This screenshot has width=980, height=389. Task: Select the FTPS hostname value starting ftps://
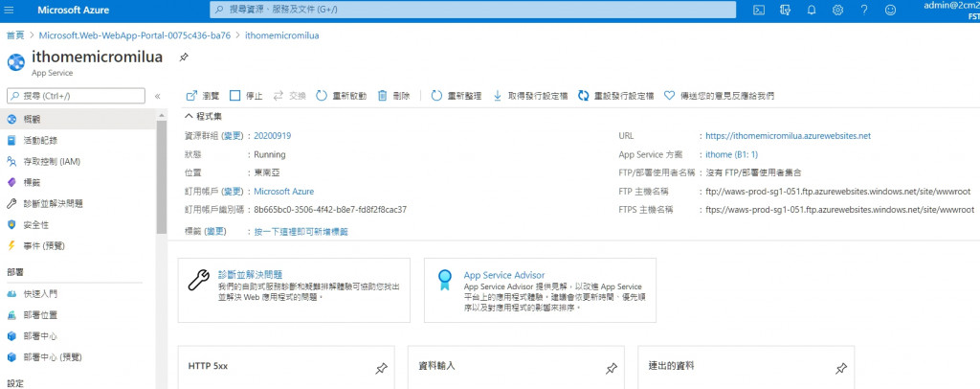839,210
